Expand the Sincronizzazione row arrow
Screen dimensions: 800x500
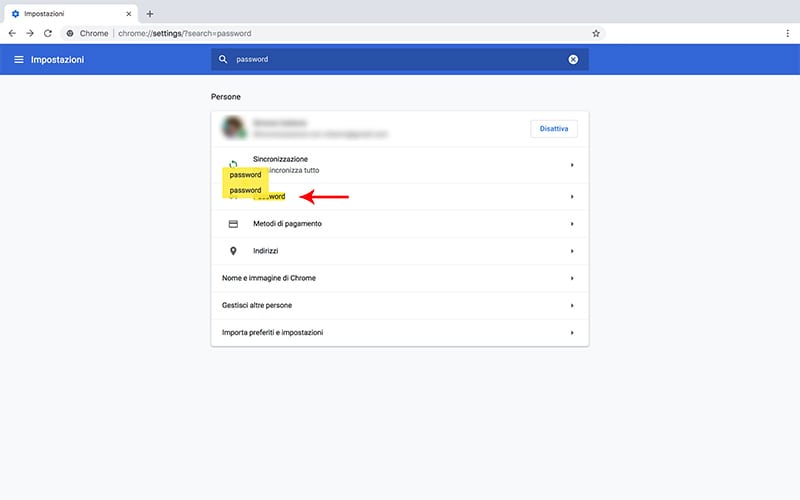point(572,165)
